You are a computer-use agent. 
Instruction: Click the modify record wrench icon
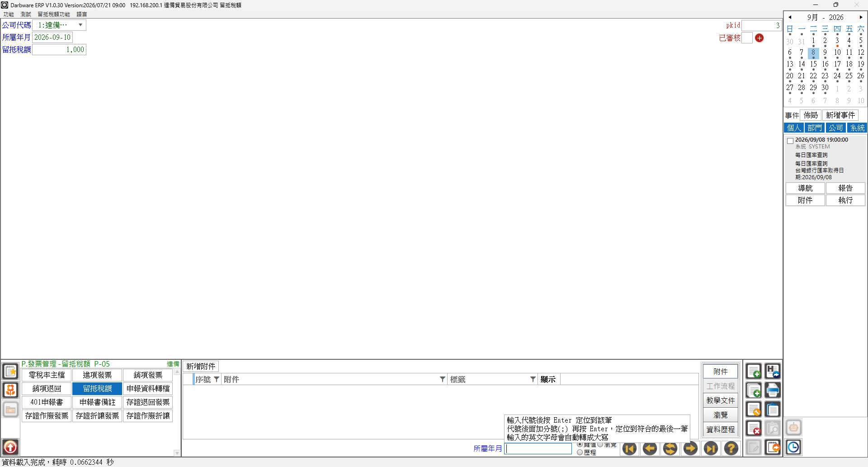754,410
